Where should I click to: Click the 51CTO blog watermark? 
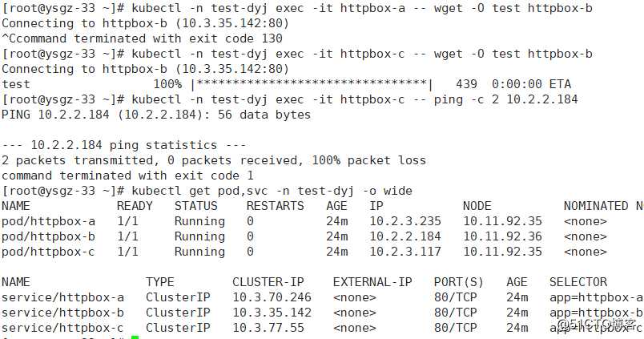coord(600,325)
